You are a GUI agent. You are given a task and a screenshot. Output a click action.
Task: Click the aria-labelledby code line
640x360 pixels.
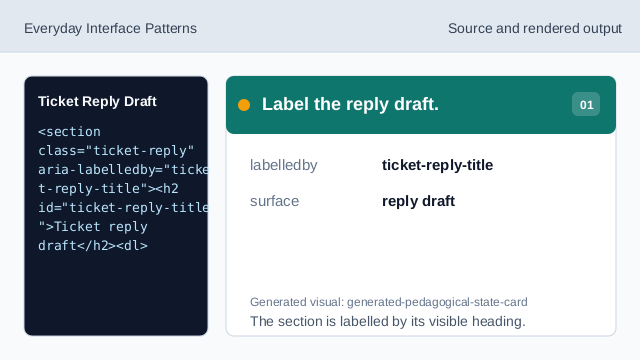click(x=123, y=170)
